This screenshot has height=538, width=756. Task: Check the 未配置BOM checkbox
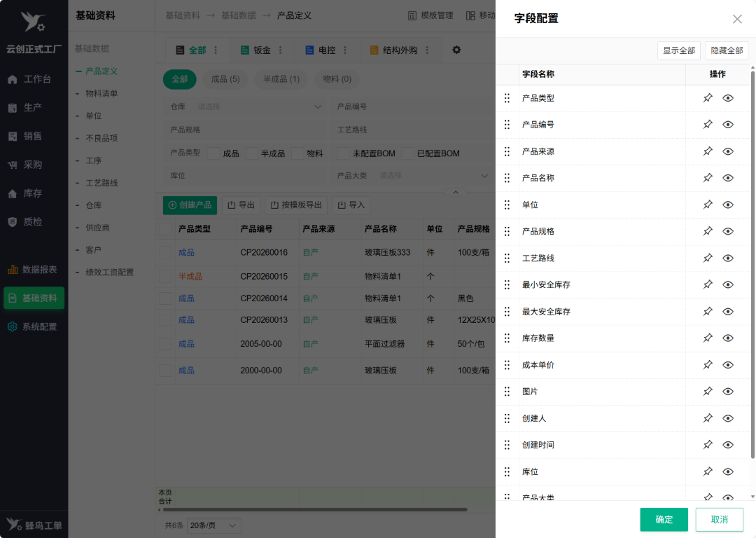[343, 153]
